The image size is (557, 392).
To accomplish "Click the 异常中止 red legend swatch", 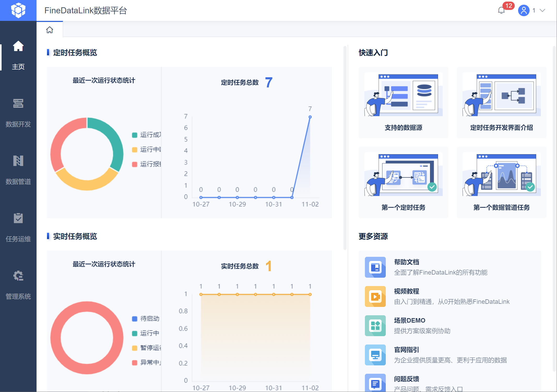I will tap(135, 363).
